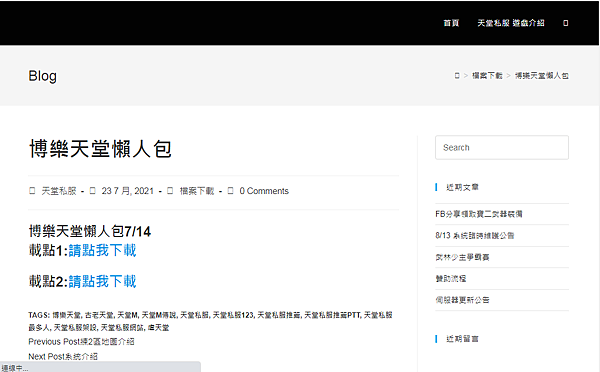Click the 近期文章 sidebar heading

point(462,187)
